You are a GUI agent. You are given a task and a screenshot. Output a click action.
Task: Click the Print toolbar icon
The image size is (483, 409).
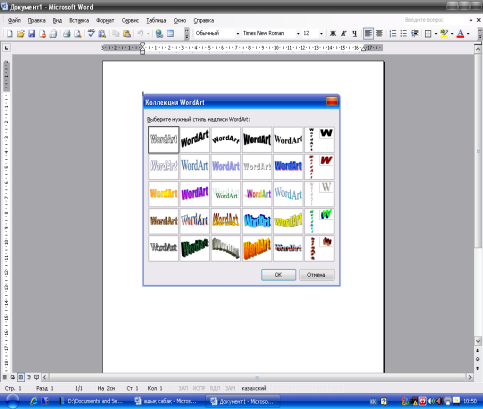pyautogui.click(x=67, y=34)
